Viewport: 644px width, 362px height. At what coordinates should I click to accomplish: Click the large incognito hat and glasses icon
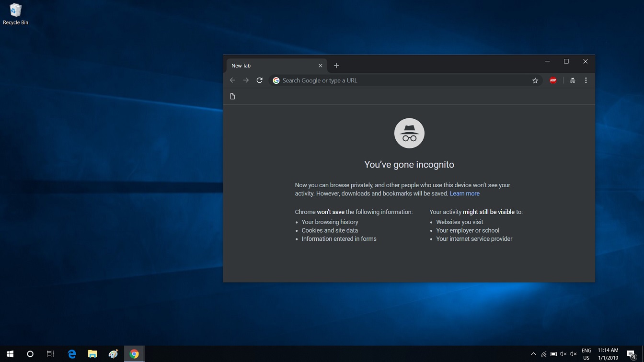[409, 133]
